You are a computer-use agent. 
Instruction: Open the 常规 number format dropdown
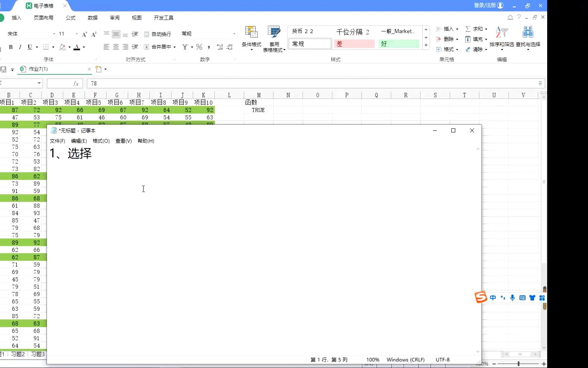point(234,34)
